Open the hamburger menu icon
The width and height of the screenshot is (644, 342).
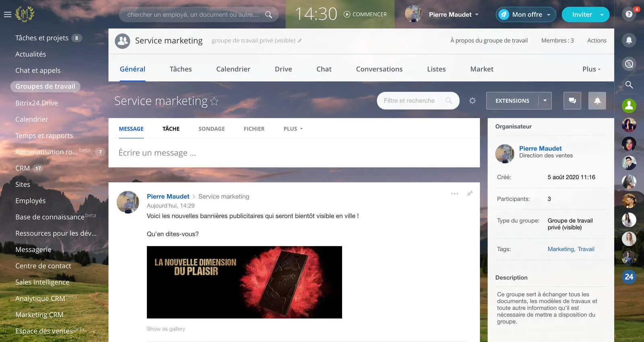point(7,15)
